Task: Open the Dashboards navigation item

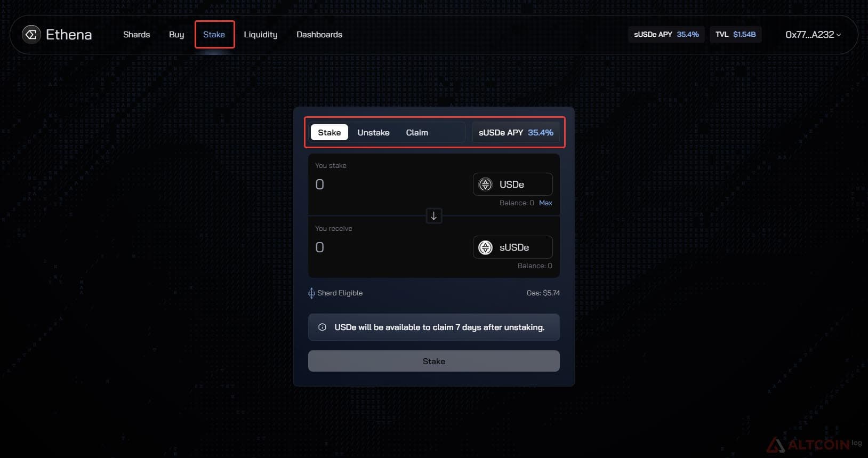Action: pos(319,35)
